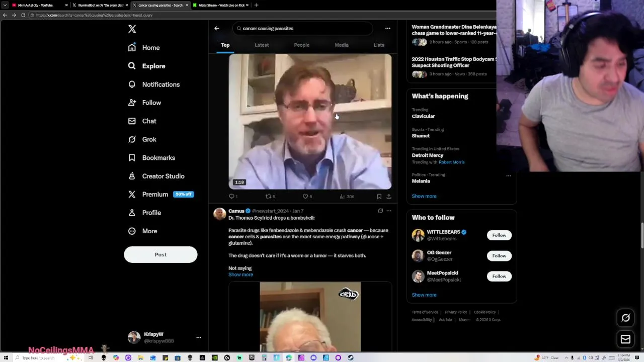Image resolution: width=644 pixels, height=362 pixels.
Task: Open Grok assistant page
Action: point(142,139)
